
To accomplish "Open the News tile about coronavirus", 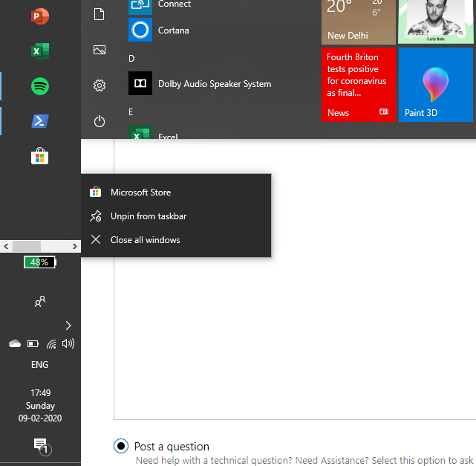I will pos(359,85).
